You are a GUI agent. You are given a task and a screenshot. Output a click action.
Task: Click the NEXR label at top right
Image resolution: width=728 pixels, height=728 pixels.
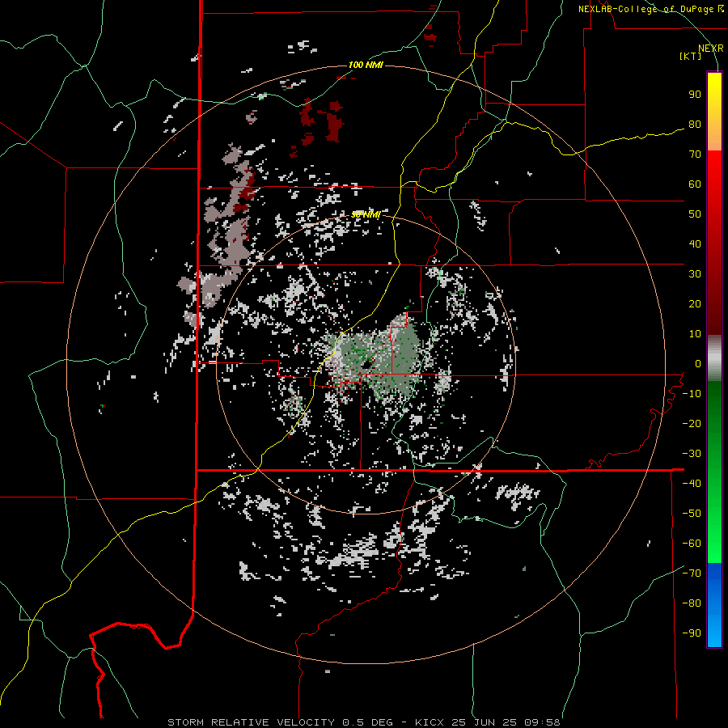tap(710, 49)
